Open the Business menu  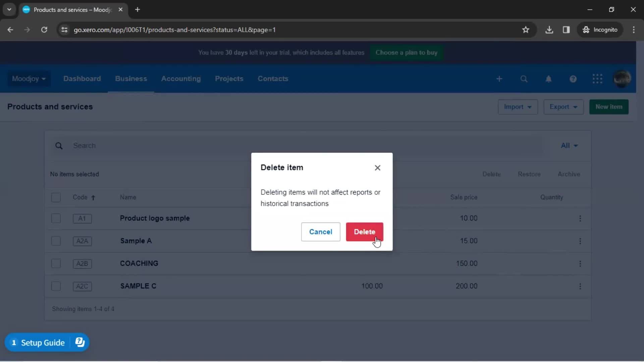(x=131, y=79)
